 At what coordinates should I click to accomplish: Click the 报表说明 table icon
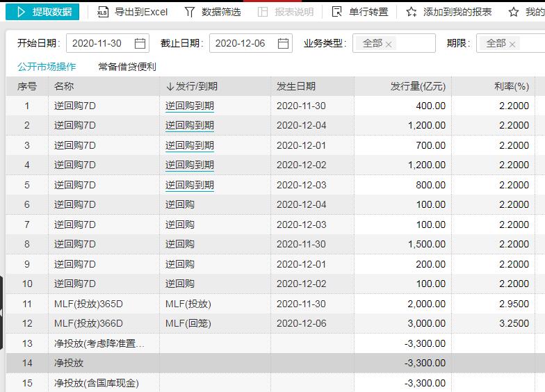[263, 13]
